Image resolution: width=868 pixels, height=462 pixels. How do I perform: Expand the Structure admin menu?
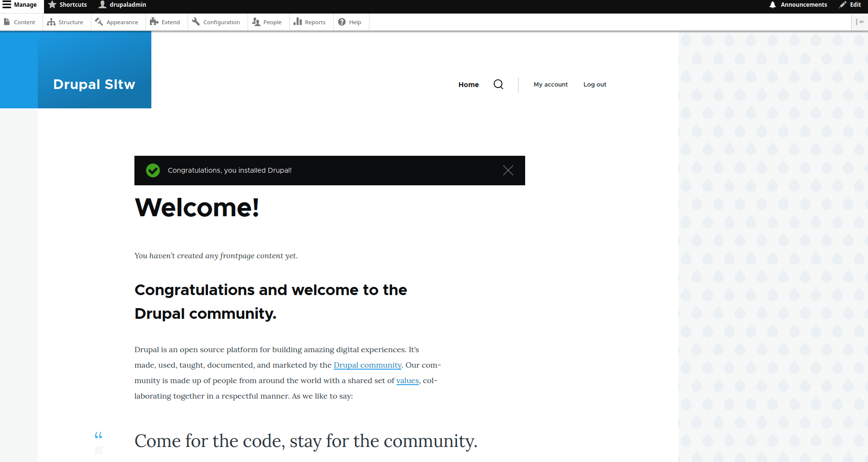coord(65,22)
